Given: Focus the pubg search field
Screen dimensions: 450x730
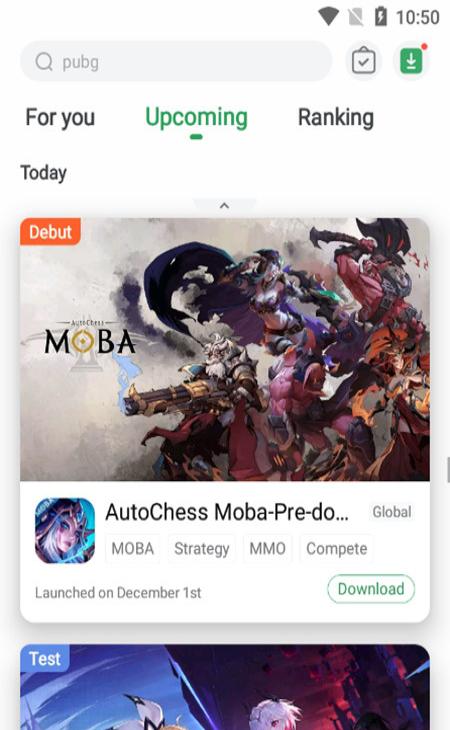Looking at the screenshot, I should click(x=176, y=61).
